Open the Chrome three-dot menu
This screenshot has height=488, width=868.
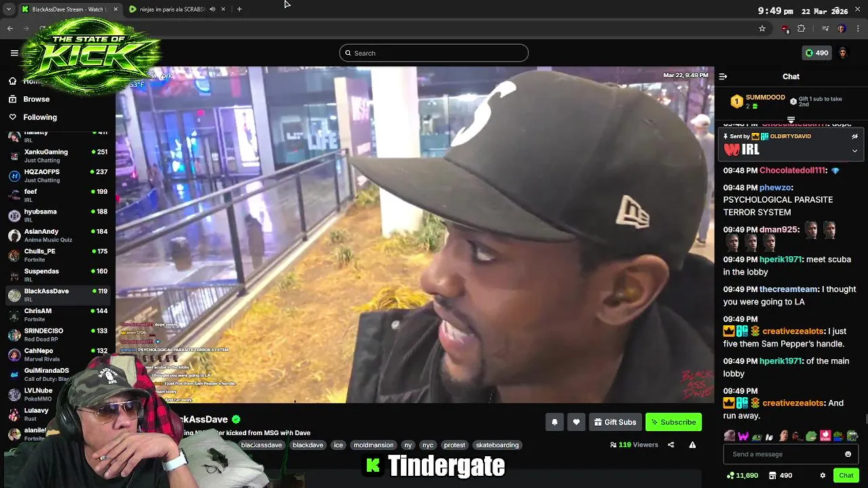pyautogui.click(x=859, y=28)
